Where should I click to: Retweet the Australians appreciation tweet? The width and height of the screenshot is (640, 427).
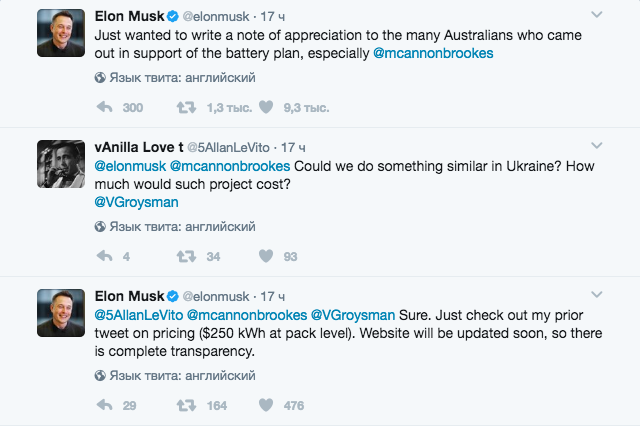pos(186,107)
